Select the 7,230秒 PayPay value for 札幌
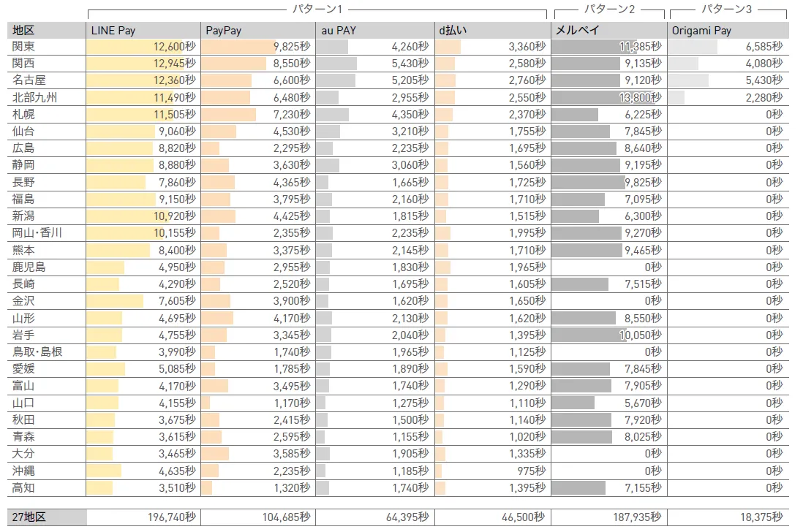The width and height of the screenshot is (803, 532). pos(292,114)
